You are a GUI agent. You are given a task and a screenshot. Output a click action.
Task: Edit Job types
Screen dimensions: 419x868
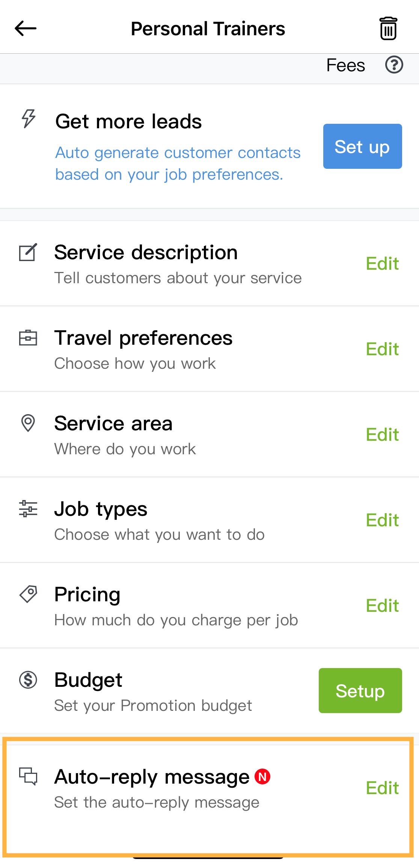(x=382, y=520)
